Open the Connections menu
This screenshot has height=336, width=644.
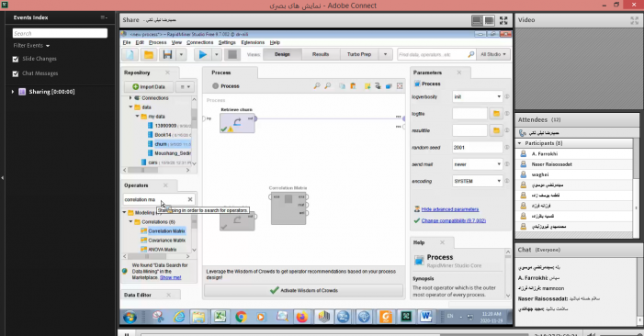coord(200,42)
